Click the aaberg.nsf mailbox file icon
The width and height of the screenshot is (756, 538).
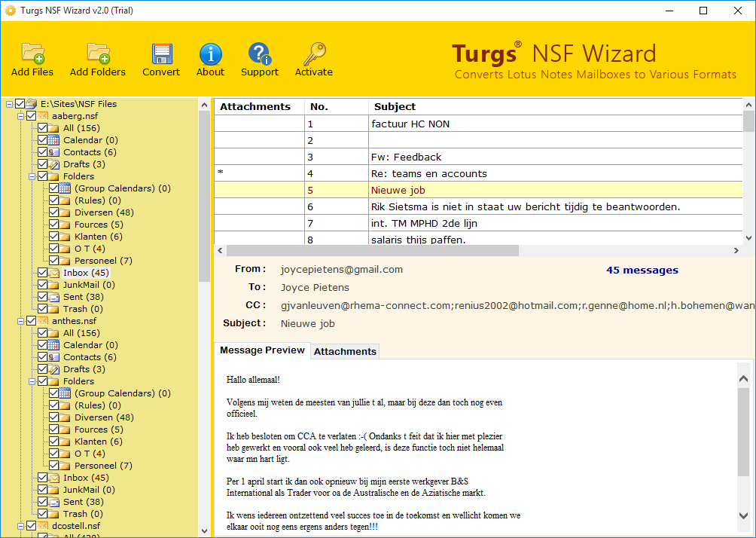pyautogui.click(x=42, y=116)
